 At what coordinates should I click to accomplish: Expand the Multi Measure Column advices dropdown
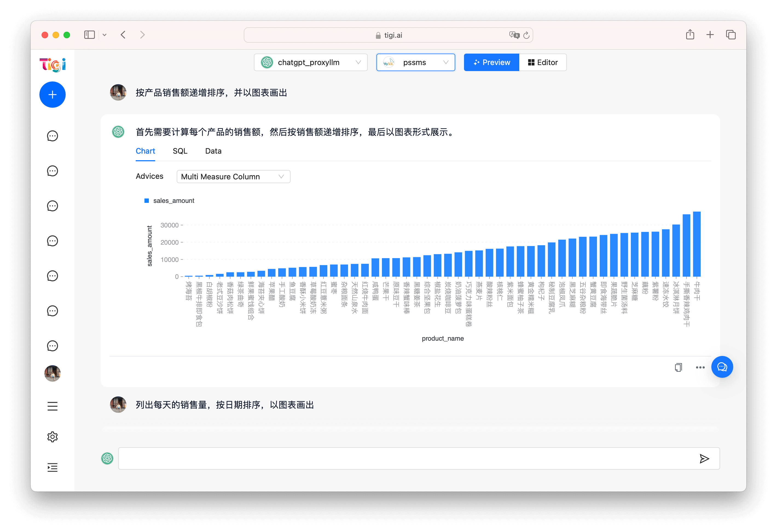[233, 176]
